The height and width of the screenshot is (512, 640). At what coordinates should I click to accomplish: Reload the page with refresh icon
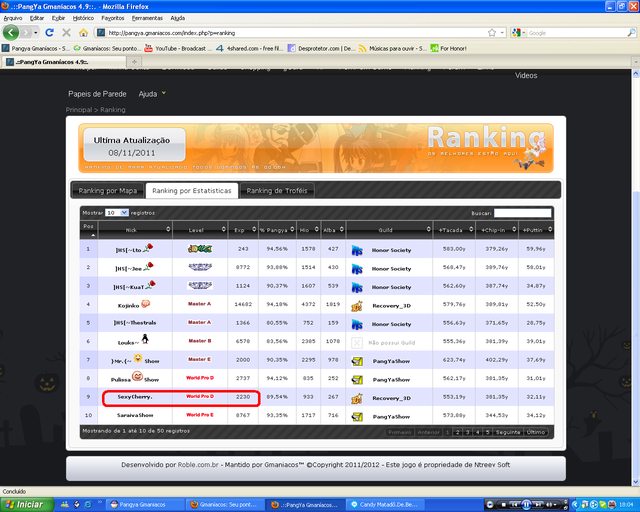pyautogui.click(x=49, y=33)
